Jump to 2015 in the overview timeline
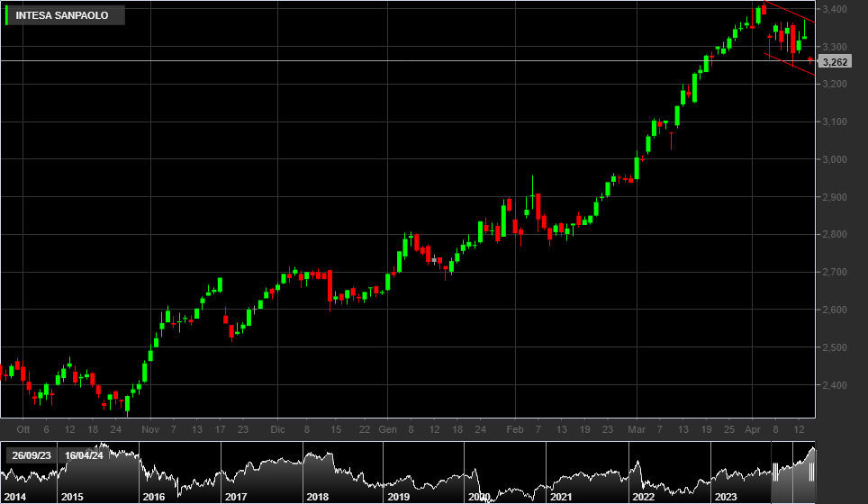The width and height of the screenshot is (868, 504). pos(72,497)
